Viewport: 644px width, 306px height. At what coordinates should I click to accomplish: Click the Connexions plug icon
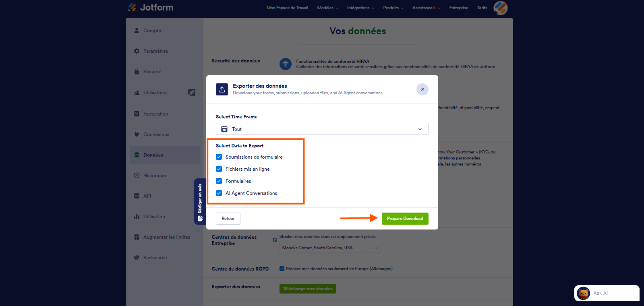point(137,134)
